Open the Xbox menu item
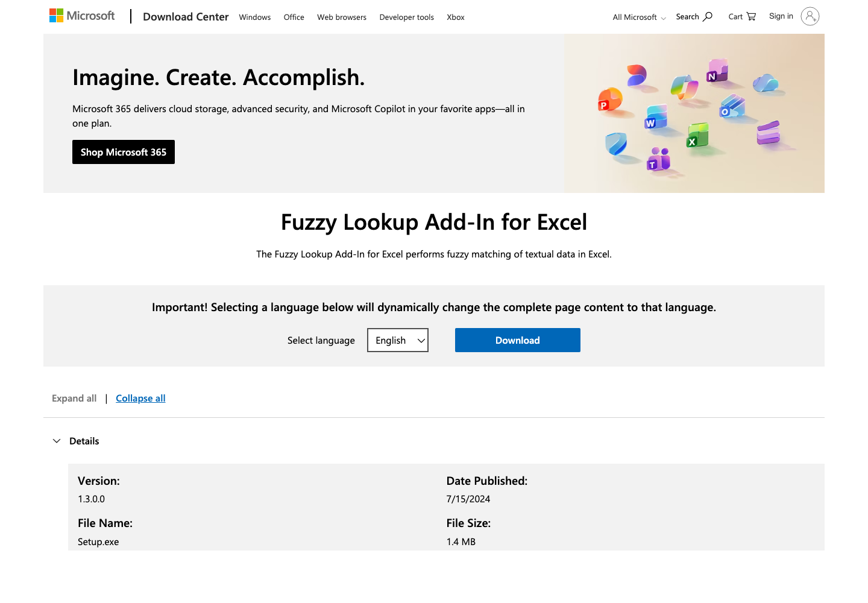 click(456, 17)
